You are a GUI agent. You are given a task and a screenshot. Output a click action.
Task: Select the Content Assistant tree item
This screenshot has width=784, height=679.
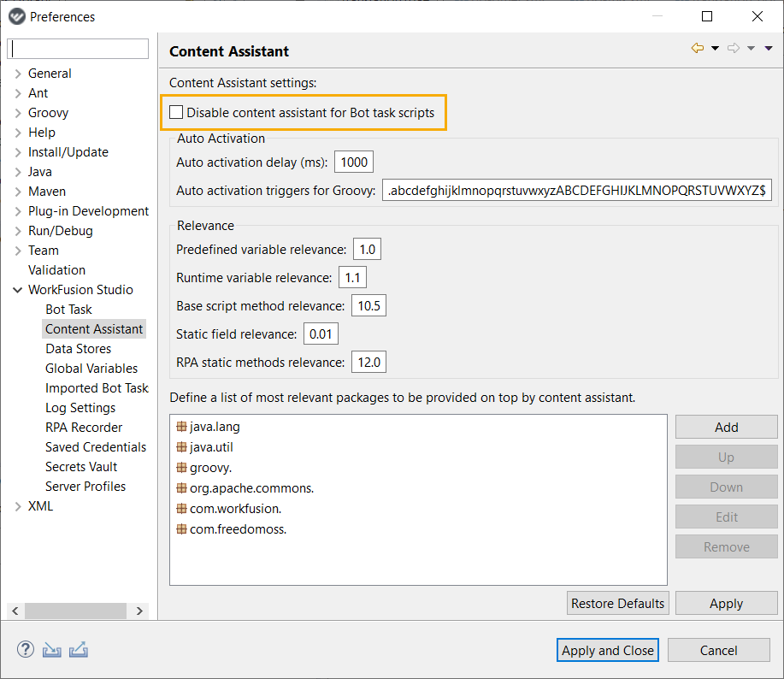point(94,329)
